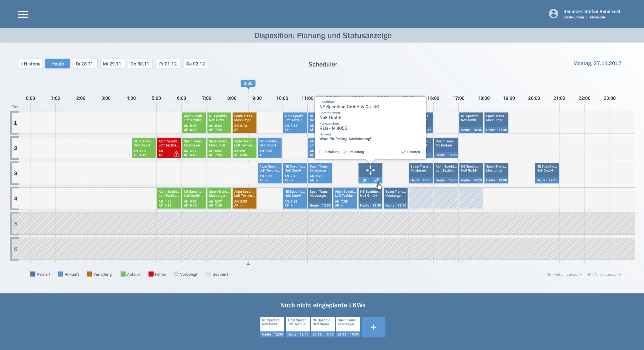Viewport: 644px width, 350px height.
Task: Click the warning triangle on red error block
Action: point(176,154)
